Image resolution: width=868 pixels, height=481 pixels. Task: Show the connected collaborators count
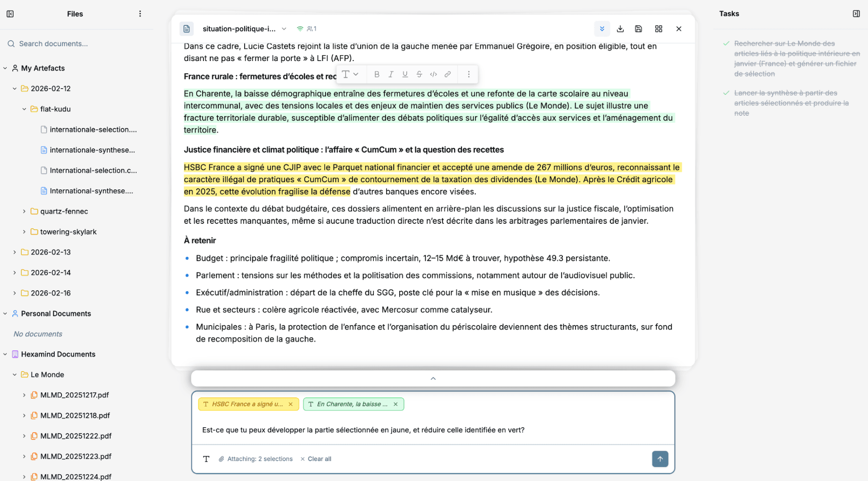[x=311, y=29]
